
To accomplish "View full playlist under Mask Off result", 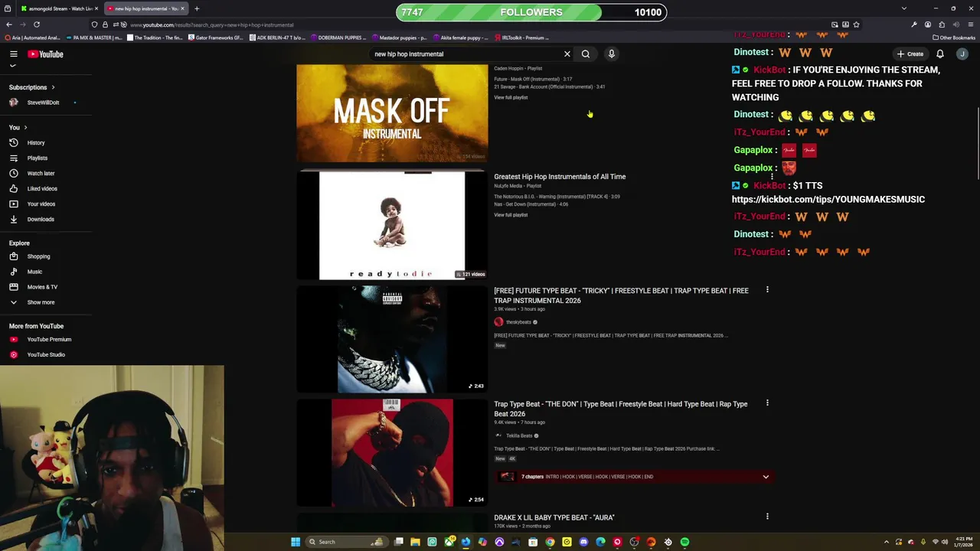I will point(511,97).
